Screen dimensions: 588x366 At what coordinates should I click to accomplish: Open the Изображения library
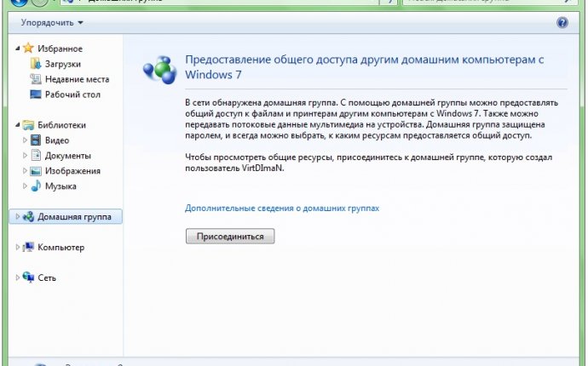tap(72, 171)
